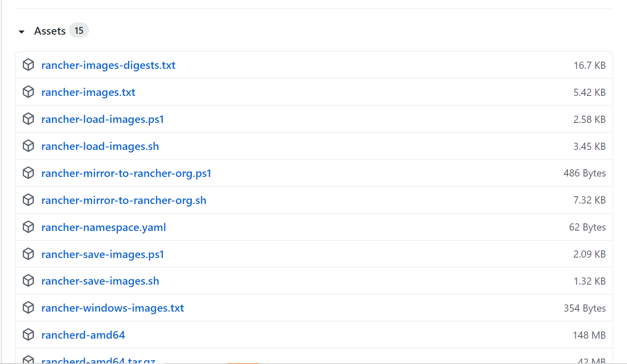Click the 148 MB size text
Viewport: 627px width, 364px height.
point(589,335)
